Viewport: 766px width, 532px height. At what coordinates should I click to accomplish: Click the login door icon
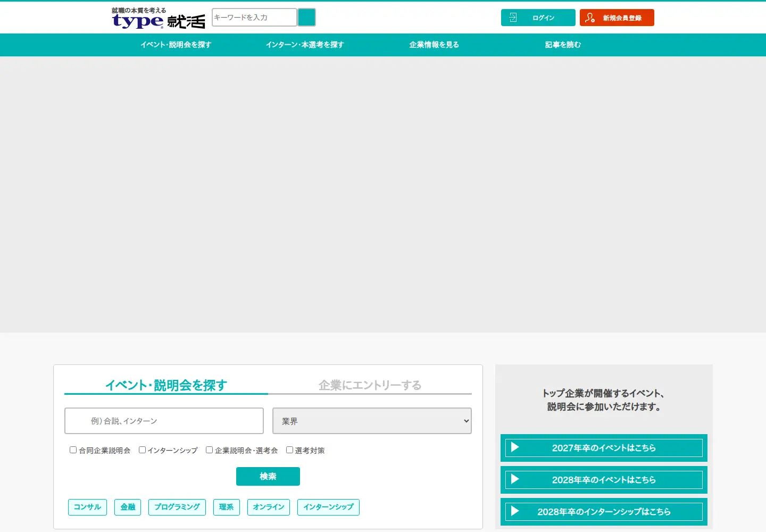pos(513,18)
